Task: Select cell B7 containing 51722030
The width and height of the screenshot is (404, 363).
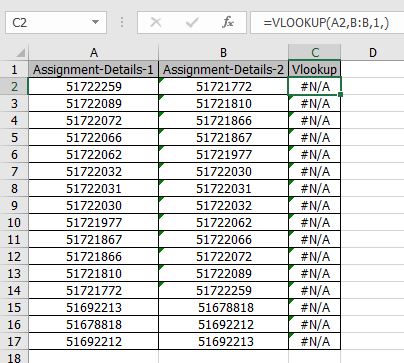Action: pyautogui.click(x=223, y=171)
